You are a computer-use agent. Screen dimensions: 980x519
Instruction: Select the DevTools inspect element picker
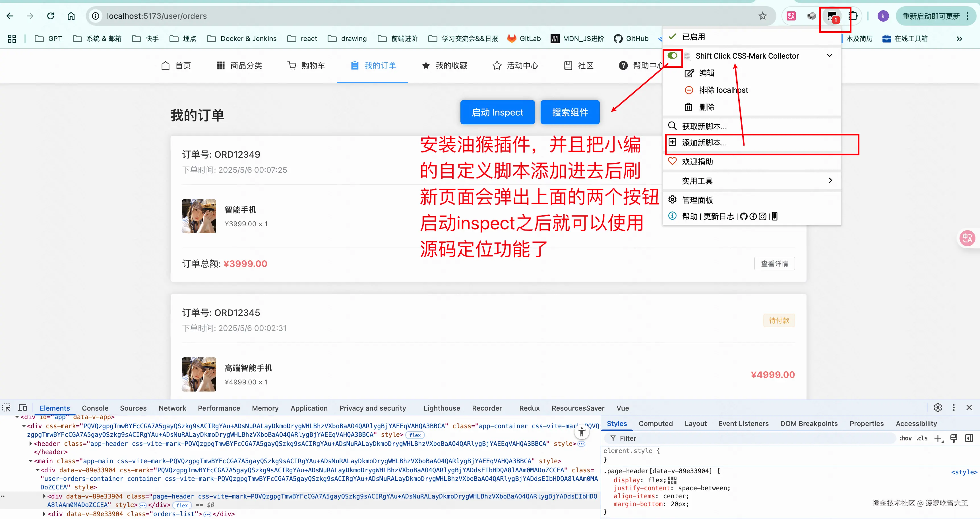(7, 408)
